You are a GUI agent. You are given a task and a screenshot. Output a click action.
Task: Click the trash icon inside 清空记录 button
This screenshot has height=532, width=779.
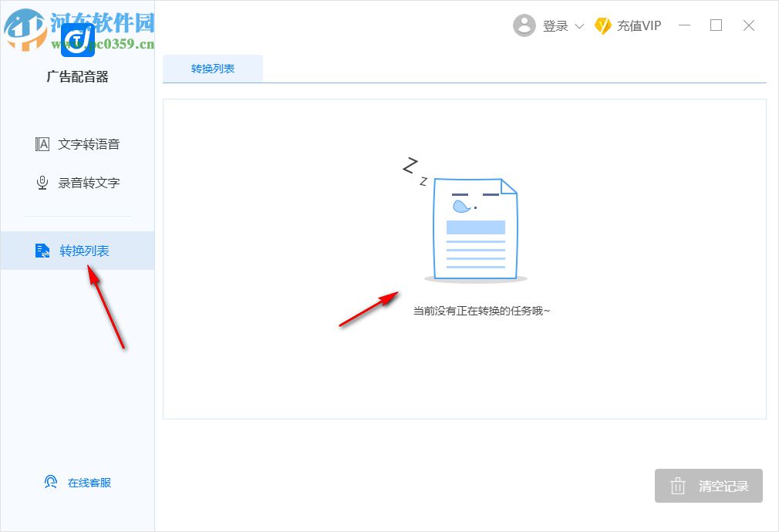679,486
